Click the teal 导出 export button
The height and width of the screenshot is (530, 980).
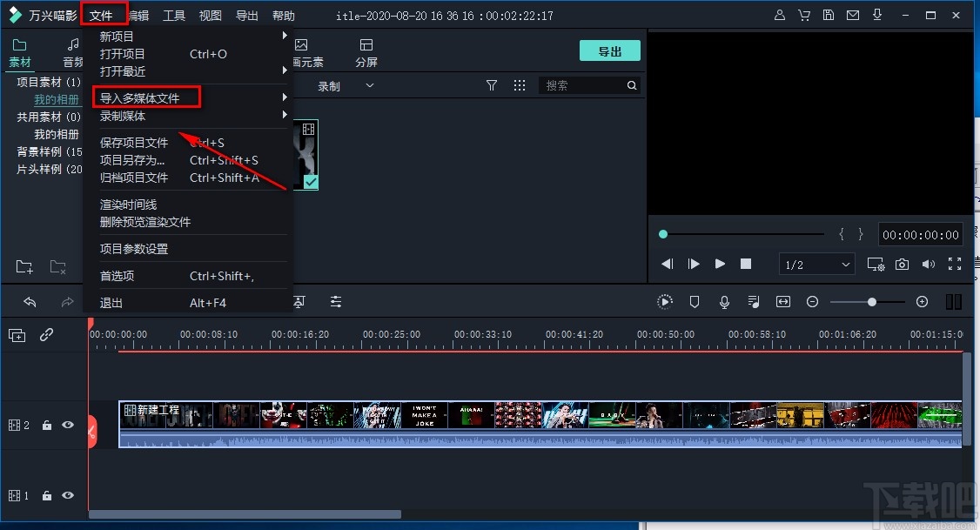point(609,51)
